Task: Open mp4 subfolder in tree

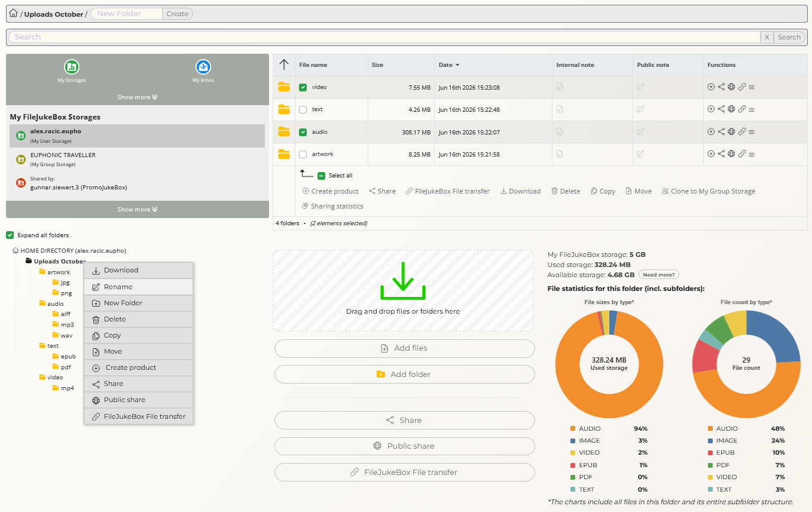Action: pos(68,388)
